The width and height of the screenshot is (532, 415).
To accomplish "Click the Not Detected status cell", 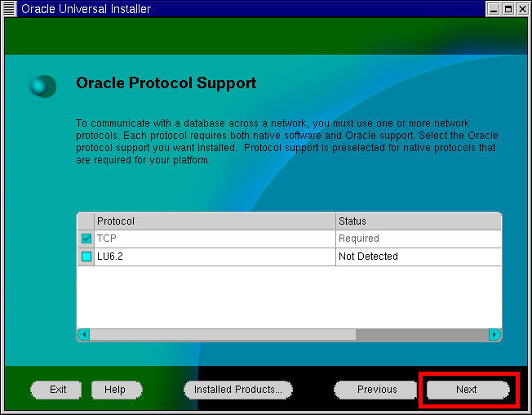I will tap(418, 257).
